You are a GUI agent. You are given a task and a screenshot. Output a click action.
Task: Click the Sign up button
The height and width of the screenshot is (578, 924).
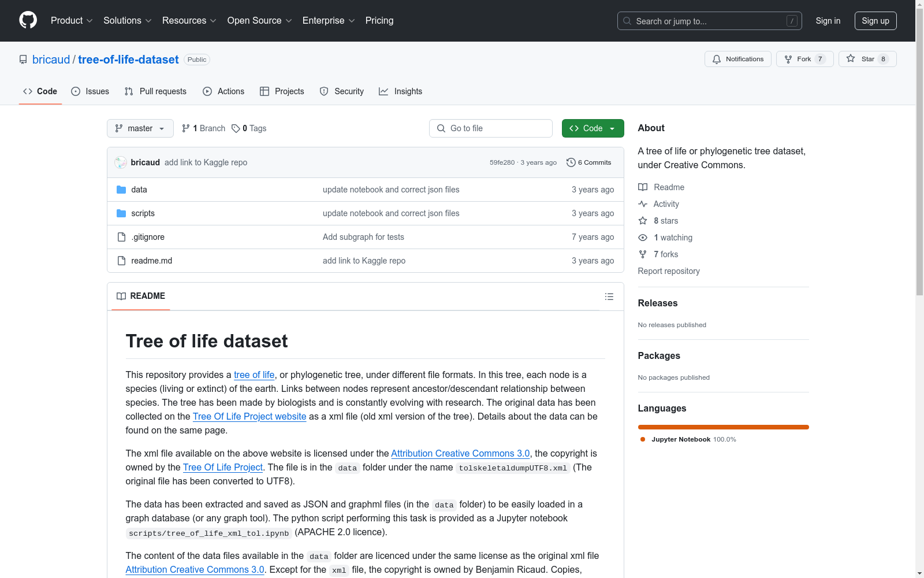[875, 21]
